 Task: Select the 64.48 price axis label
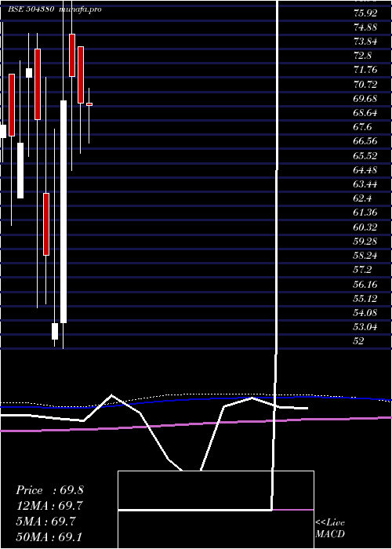click(365, 170)
